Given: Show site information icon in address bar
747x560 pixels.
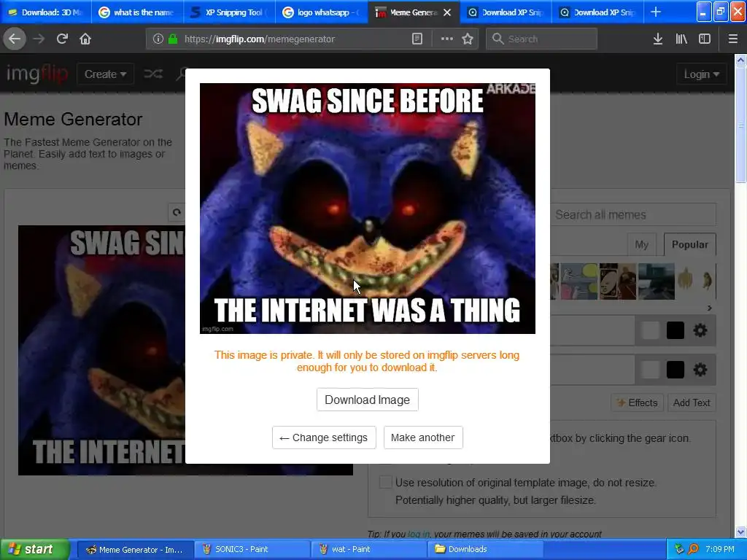Looking at the screenshot, I should coord(158,39).
